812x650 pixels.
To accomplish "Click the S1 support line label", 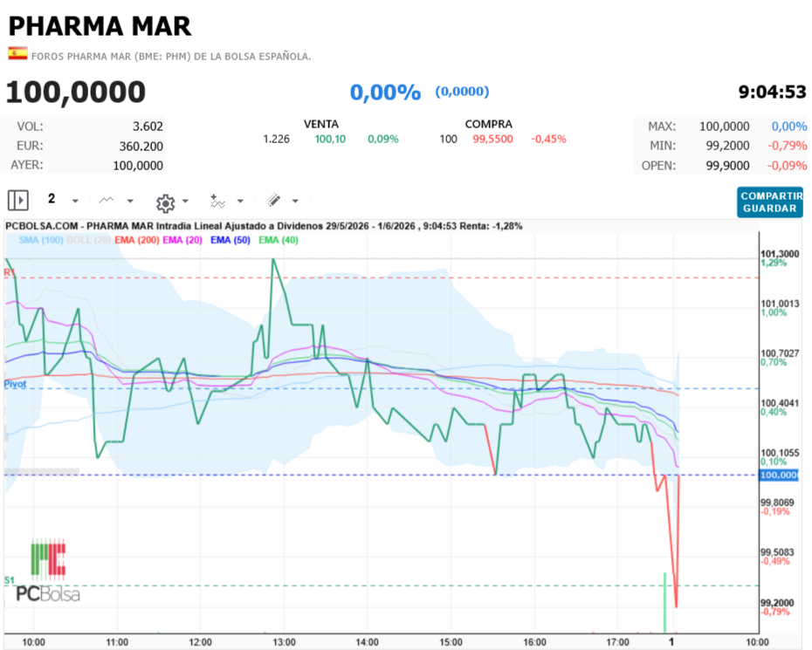I will tap(10, 581).
